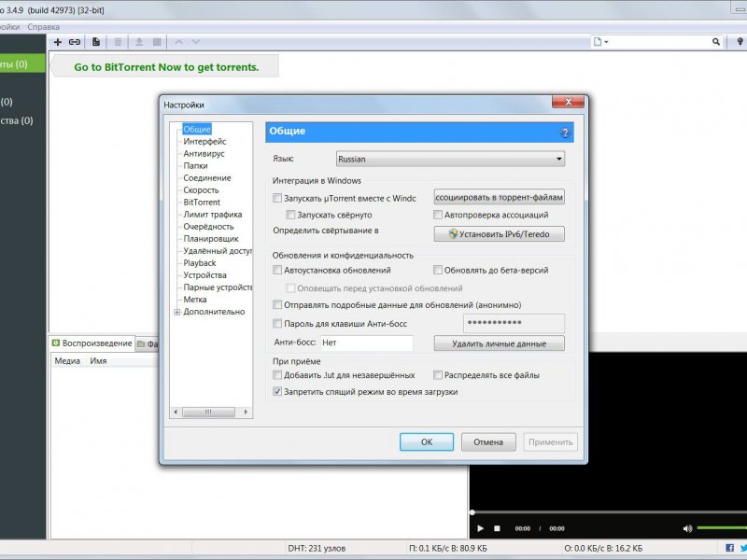Click the Установить IPv6/Teredo button

pyautogui.click(x=499, y=234)
